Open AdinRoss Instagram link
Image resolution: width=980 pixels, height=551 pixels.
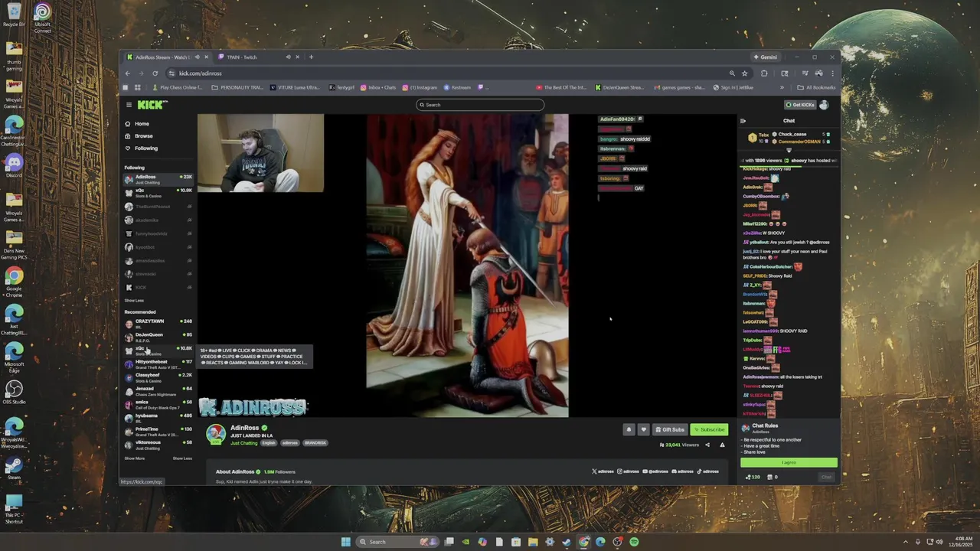tap(629, 471)
